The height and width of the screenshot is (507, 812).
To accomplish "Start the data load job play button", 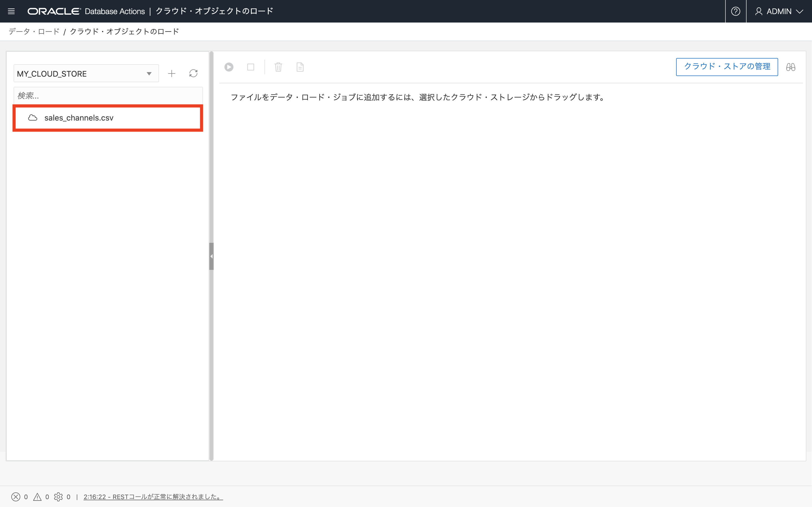I will click(x=229, y=67).
